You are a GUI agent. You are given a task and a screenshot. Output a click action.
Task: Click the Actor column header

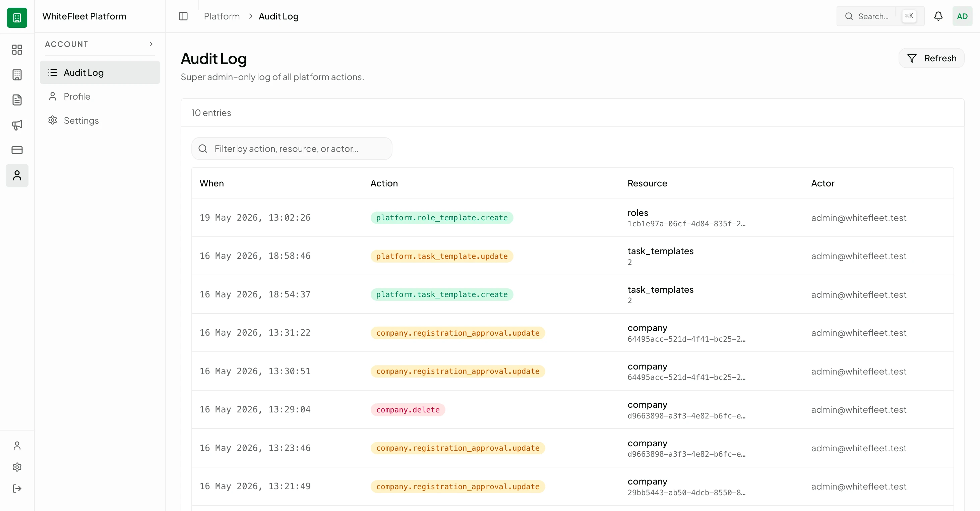tap(822, 183)
